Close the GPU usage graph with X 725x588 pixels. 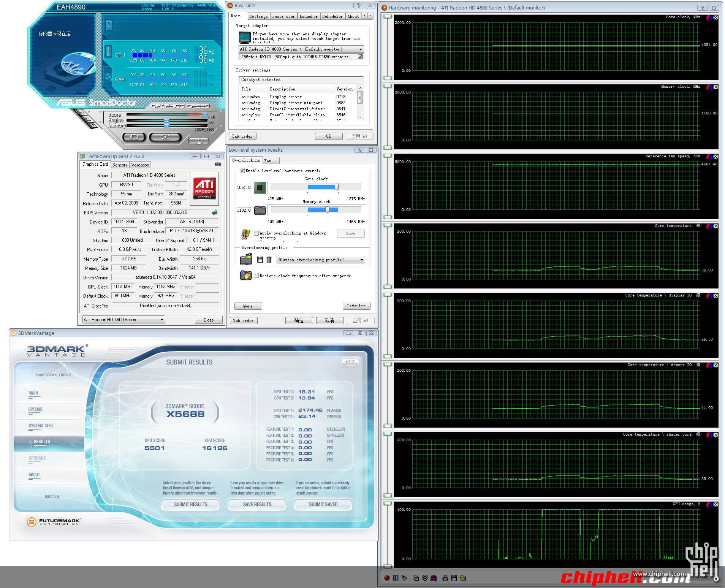pyautogui.click(x=716, y=504)
